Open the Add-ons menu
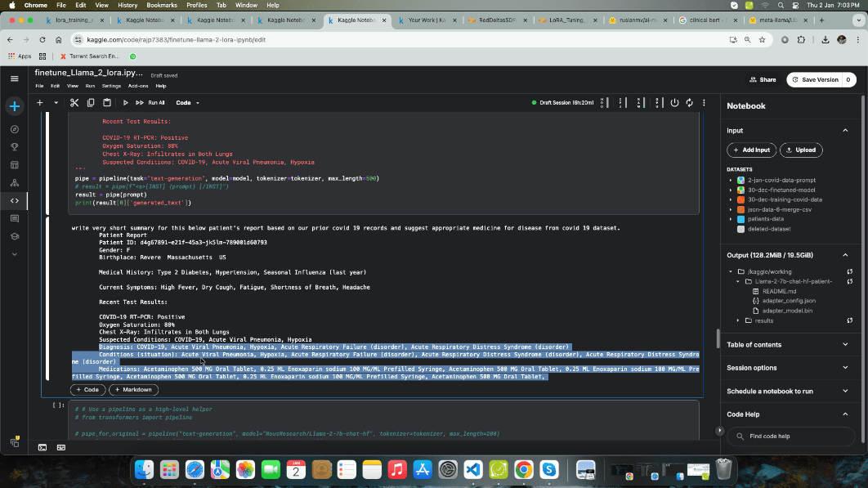This screenshot has height=488, width=868. click(x=138, y=86)
